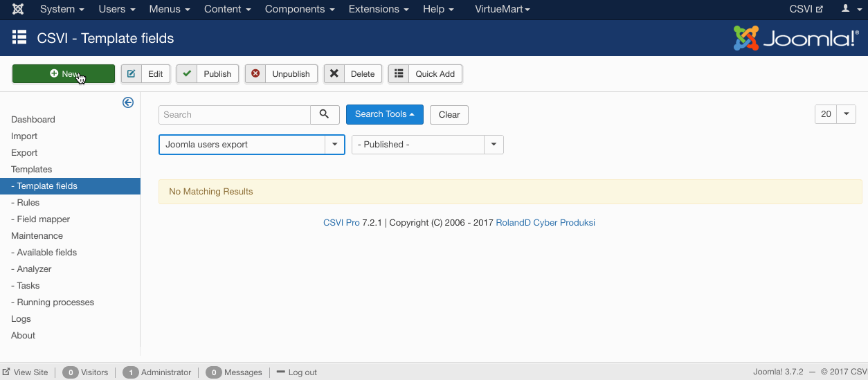The image size is (868, 380).
Task: Open Maintenance in sidebar
Action: pyautogui.click(x=37, y=236)
